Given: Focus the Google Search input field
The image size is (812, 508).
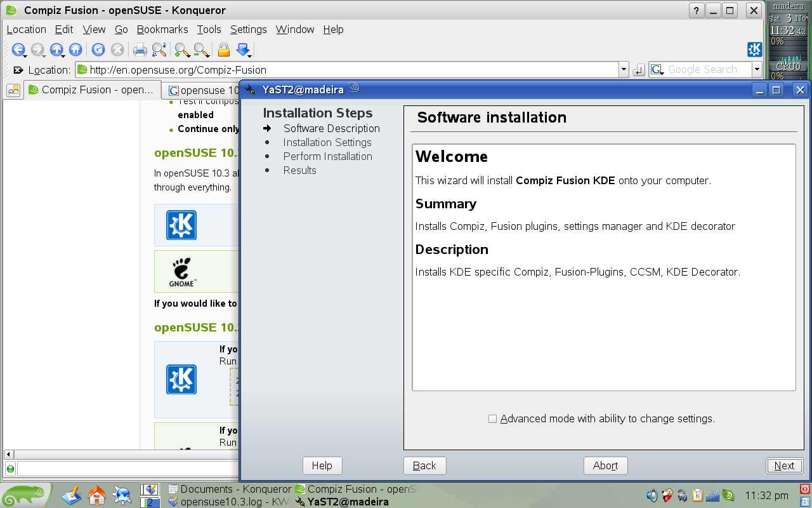Looking at the screenshot, I should pyautogui.click(x=701, y=70).
